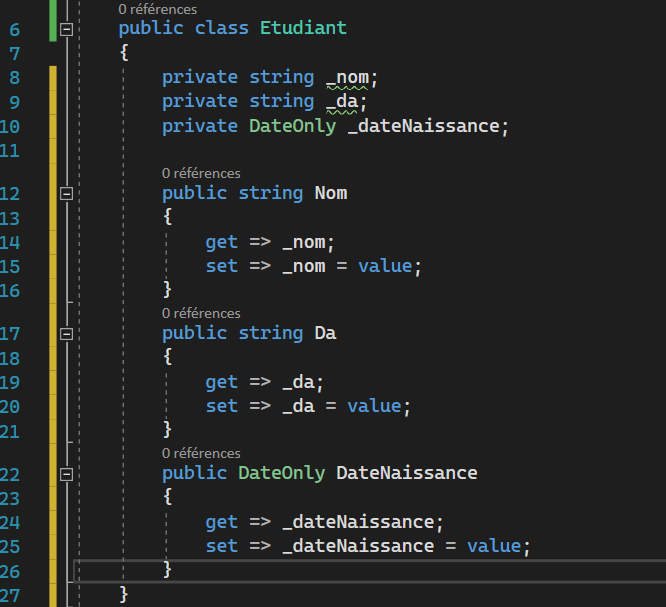Collapse the Nom property code block
666x607 pixels.
tap(67, 194)
